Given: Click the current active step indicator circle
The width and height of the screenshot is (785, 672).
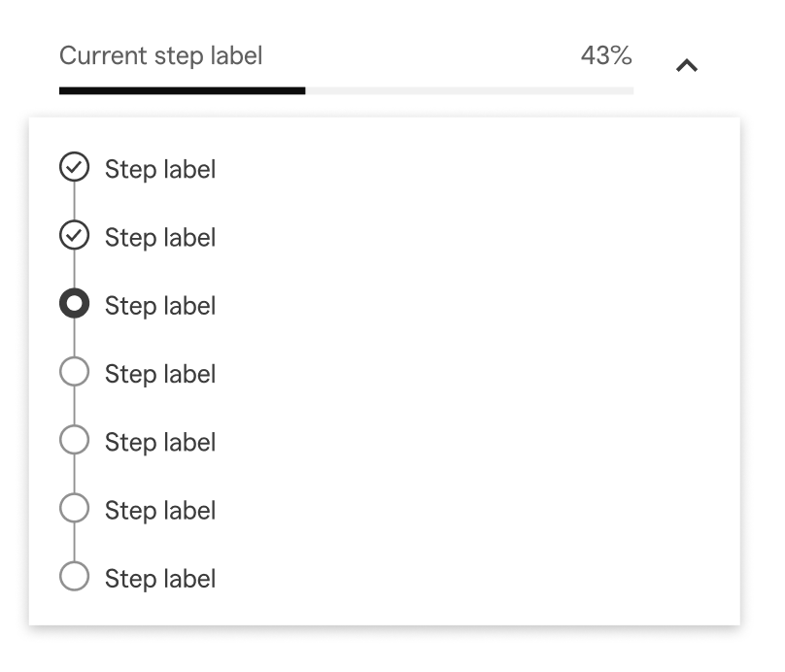Looking at the screenshot, I should point(74,304).
